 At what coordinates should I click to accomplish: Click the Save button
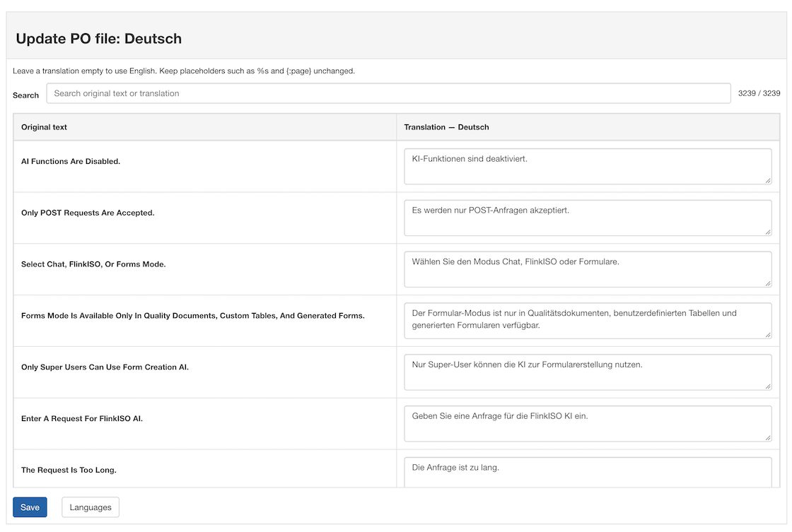point(30,507)
